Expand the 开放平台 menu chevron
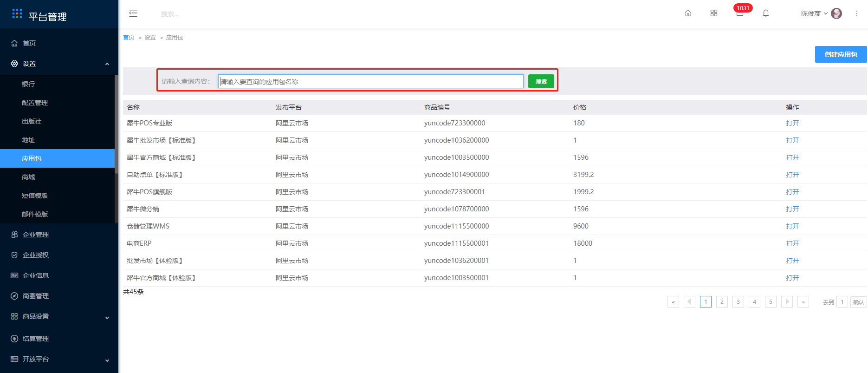The image size is (868, 373). 107,360
